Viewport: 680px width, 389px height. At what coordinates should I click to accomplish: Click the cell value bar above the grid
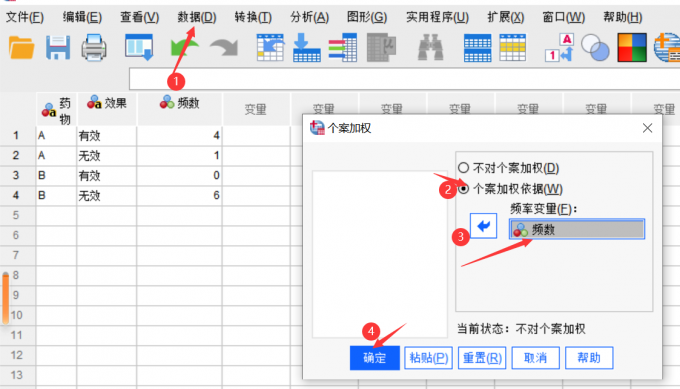404,79
